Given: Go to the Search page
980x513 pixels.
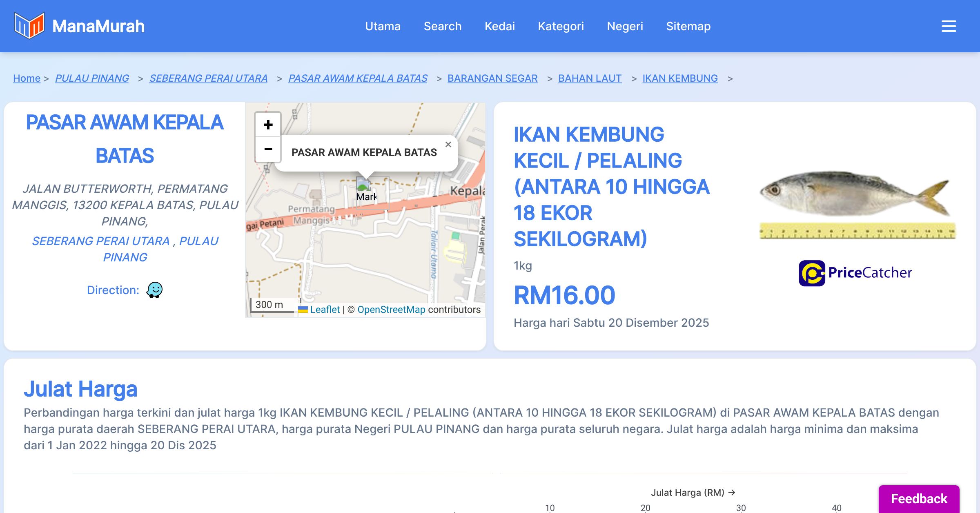Looking at the screenshot, I should [x=442, y=26].
